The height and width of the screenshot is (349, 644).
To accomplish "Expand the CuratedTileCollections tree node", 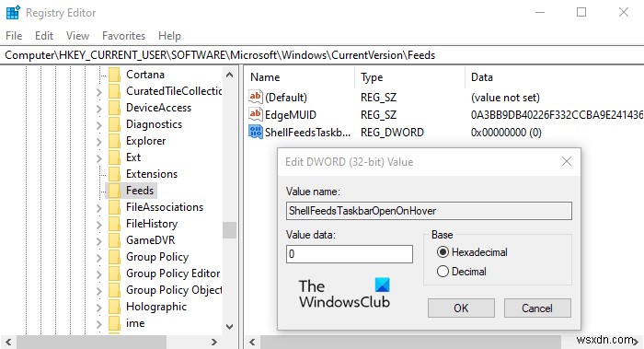I will point(99,92).
